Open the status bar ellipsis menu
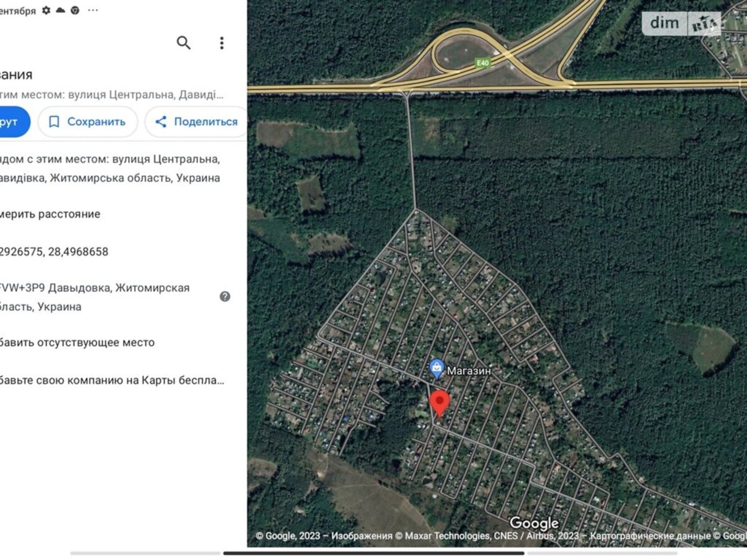The image size is (747, 560). click(x=93, y=10)
